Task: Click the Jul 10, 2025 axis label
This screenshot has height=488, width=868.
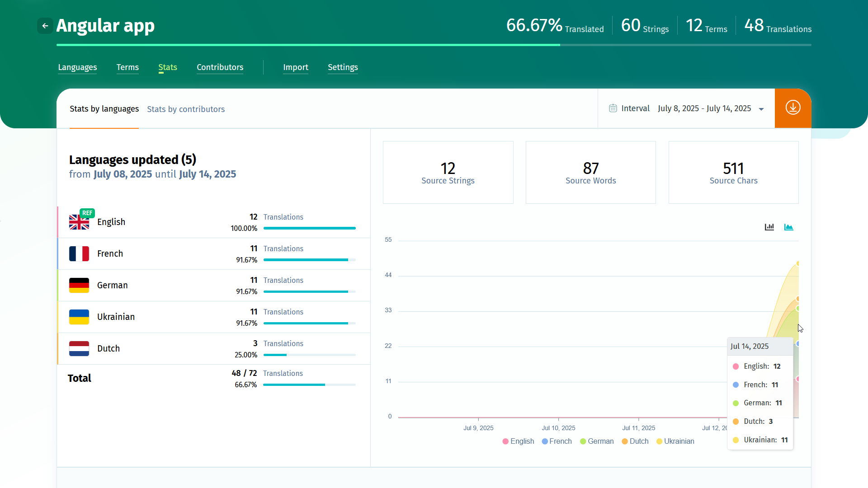Action: pyautogui.click(x=558, y=428)
